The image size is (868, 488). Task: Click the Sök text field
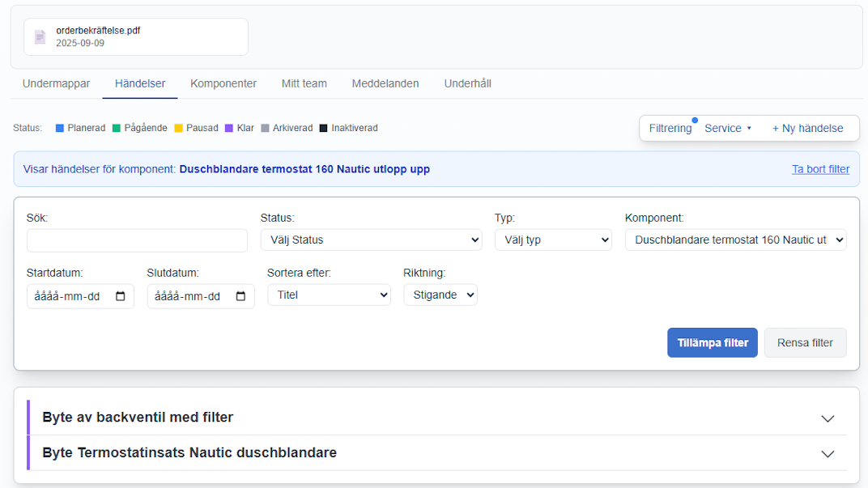pos(137,240)
